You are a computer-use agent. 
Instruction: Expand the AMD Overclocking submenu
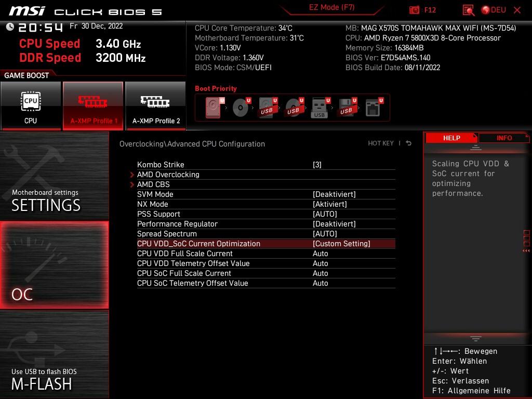click(168, 175)
